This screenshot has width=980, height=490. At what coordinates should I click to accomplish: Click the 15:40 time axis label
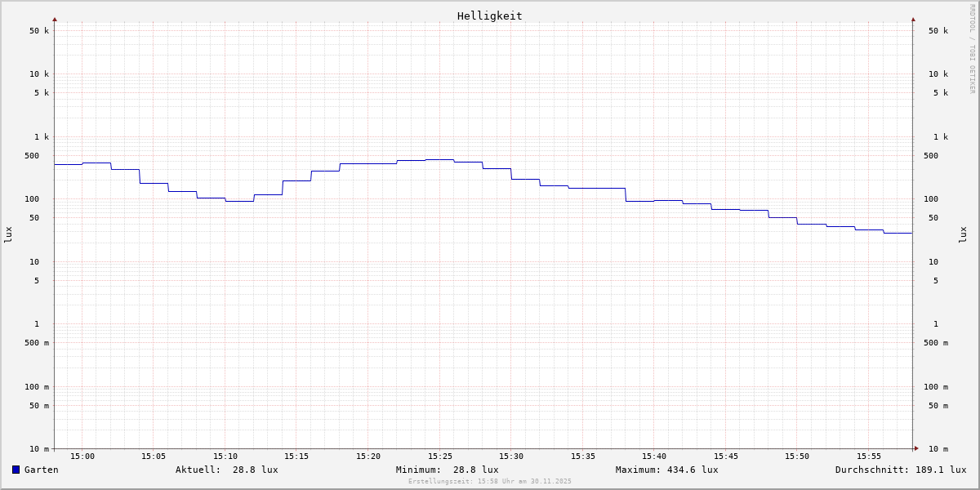click(x=654, y=457)
